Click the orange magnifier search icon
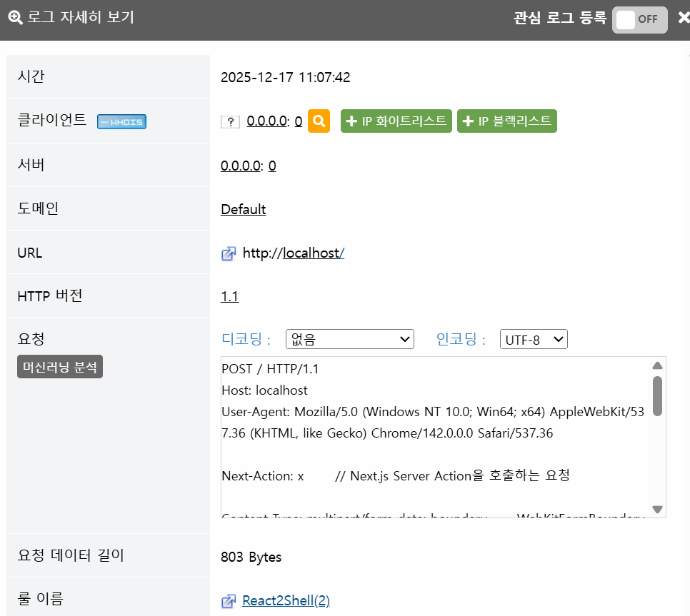690x616 pixels. pyautogui.click(x=319, y=121)
